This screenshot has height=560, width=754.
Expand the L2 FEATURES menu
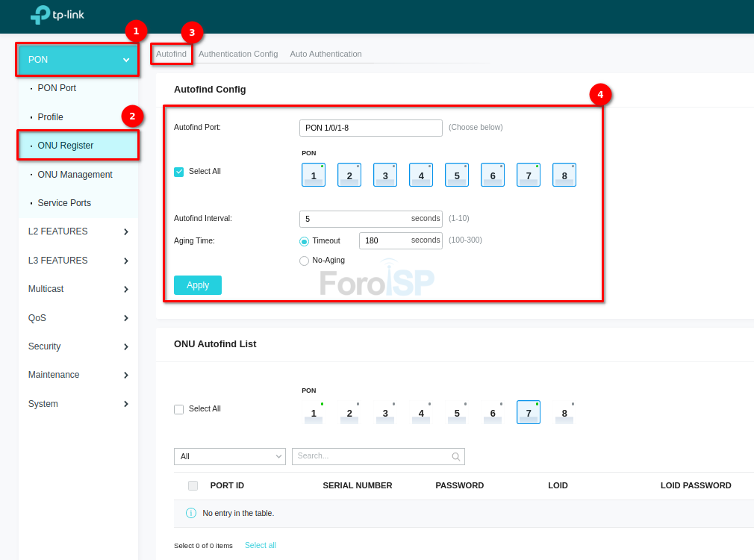point(78,231)
